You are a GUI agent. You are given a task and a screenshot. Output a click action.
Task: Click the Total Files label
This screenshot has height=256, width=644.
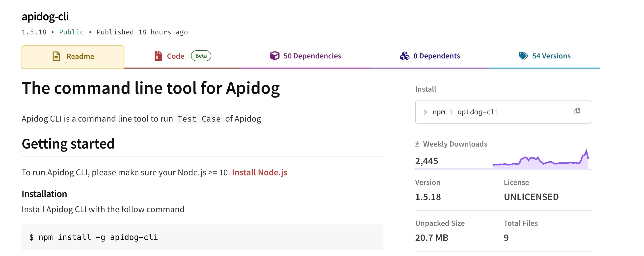pos(520,223)
